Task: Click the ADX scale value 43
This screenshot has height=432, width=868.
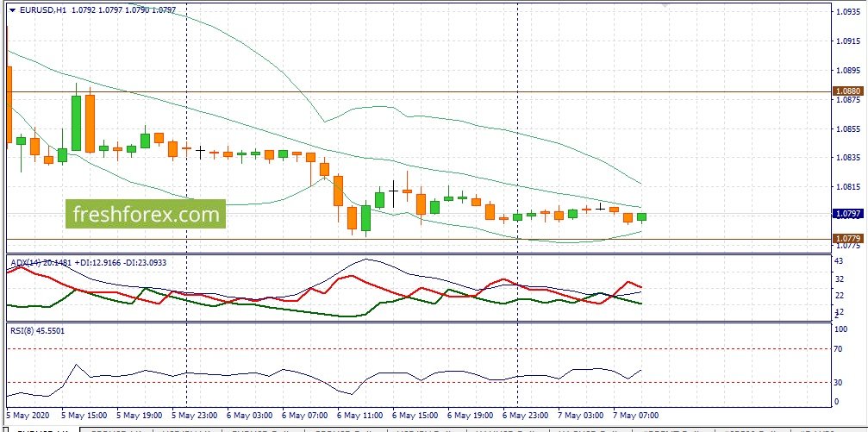Action: pos(839,261)
